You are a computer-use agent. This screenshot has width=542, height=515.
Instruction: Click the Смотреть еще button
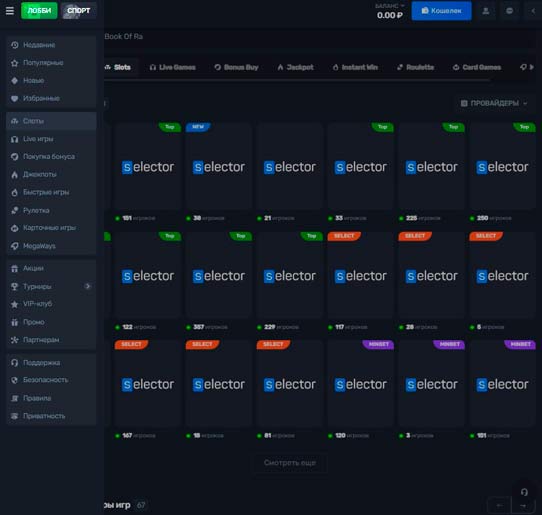290,463
